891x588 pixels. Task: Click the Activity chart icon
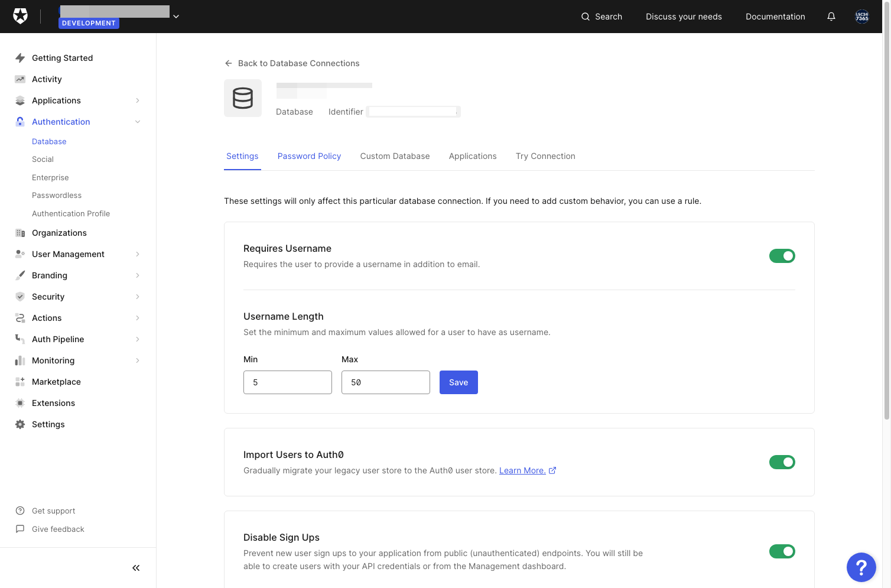click(x=20, y=79)
